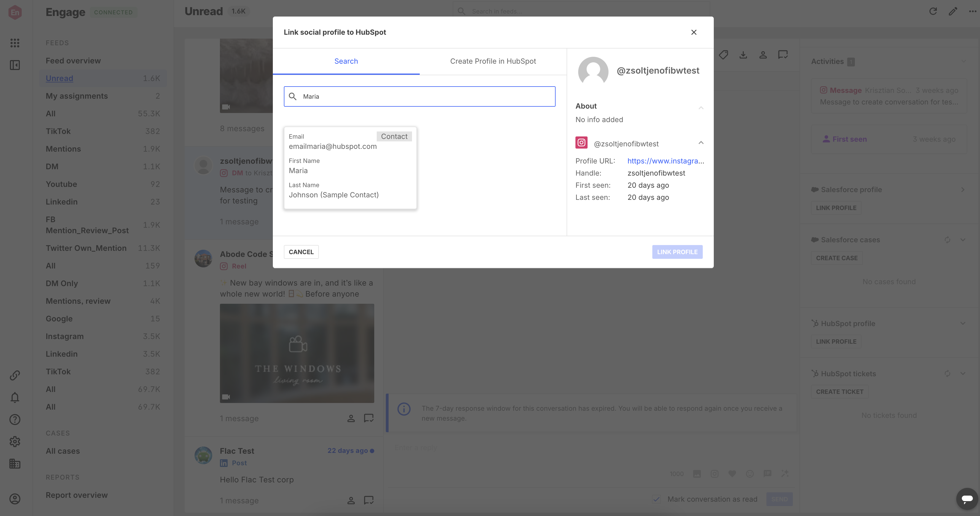
Task: Click the compose pencil icon
Action: coord(953,11)
